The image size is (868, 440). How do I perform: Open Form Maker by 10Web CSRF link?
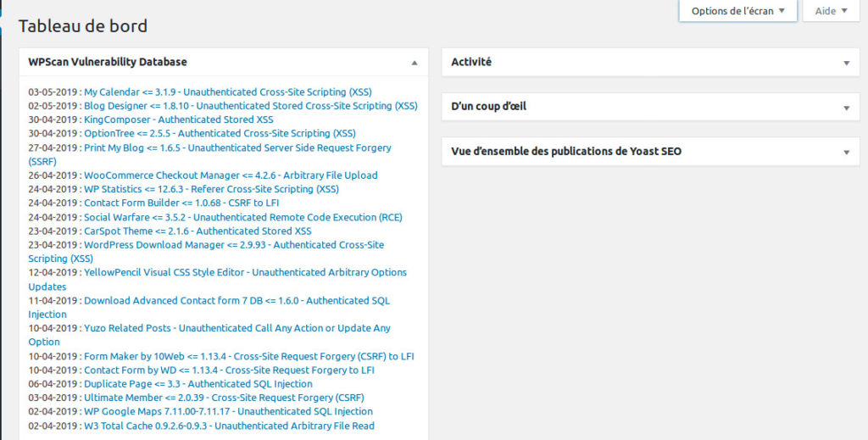tap(249, 356)
